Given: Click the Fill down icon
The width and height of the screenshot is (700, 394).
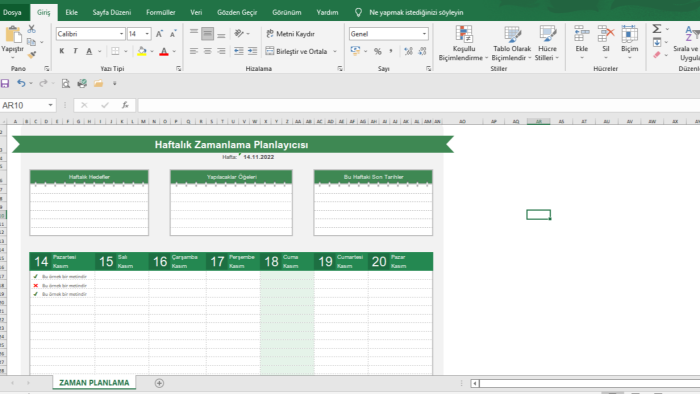Looking at the screenshot, I should coord(657,42).
